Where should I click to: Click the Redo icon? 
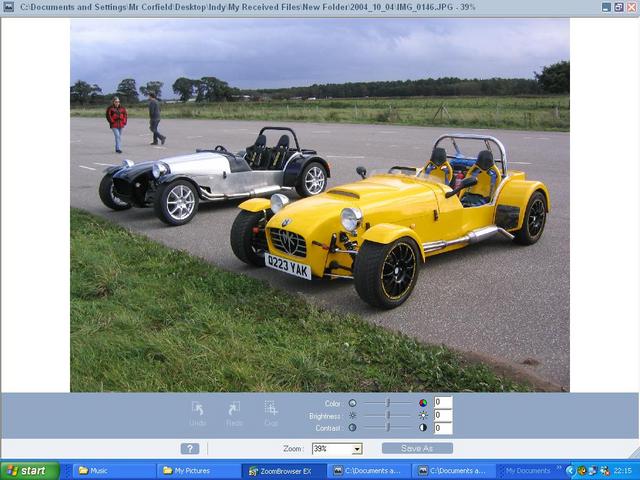234,408
